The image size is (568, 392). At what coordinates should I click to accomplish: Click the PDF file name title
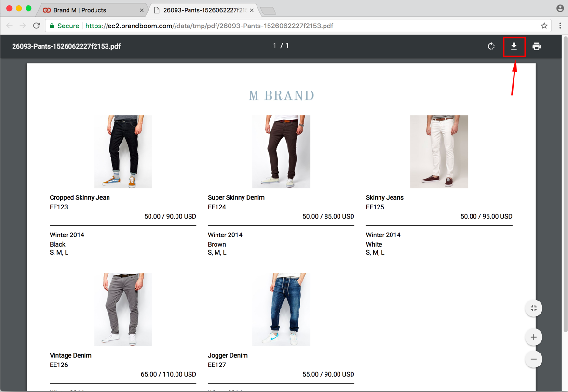(x=66, y=46)
